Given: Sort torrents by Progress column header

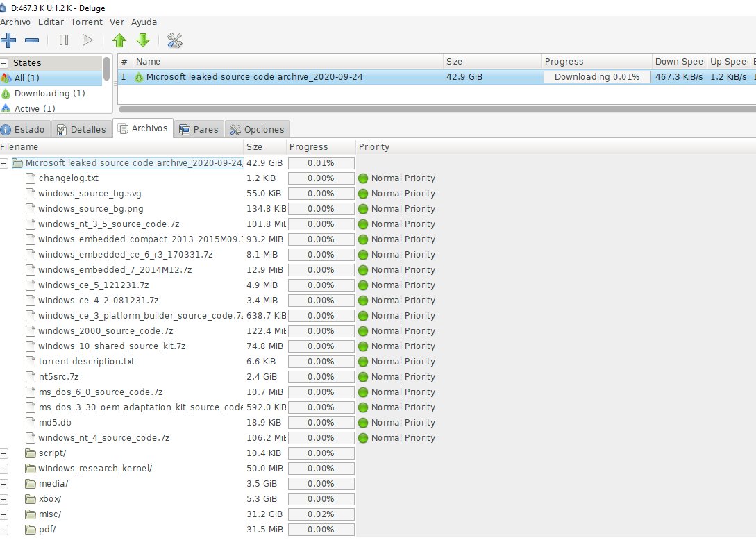Looking at the screenshot, I should 596,62.
